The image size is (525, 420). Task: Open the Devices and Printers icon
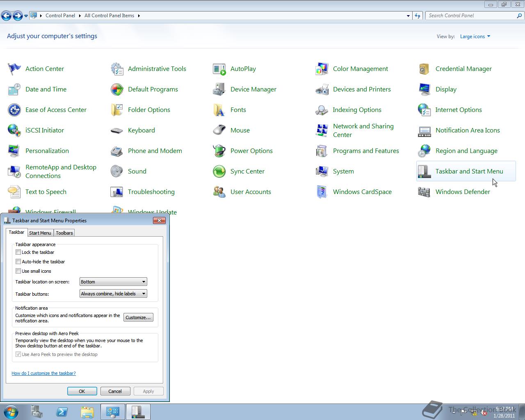pyautogui.click(x=322, y=89)
